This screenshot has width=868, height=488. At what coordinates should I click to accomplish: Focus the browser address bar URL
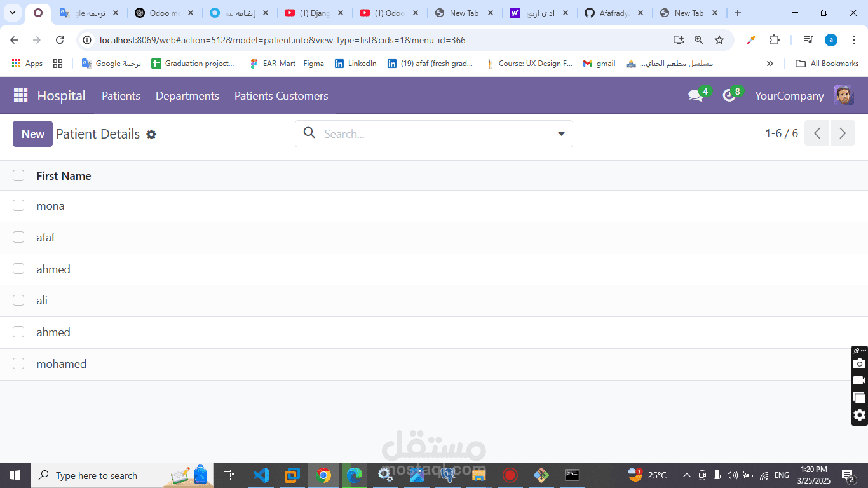click(283, 40)
